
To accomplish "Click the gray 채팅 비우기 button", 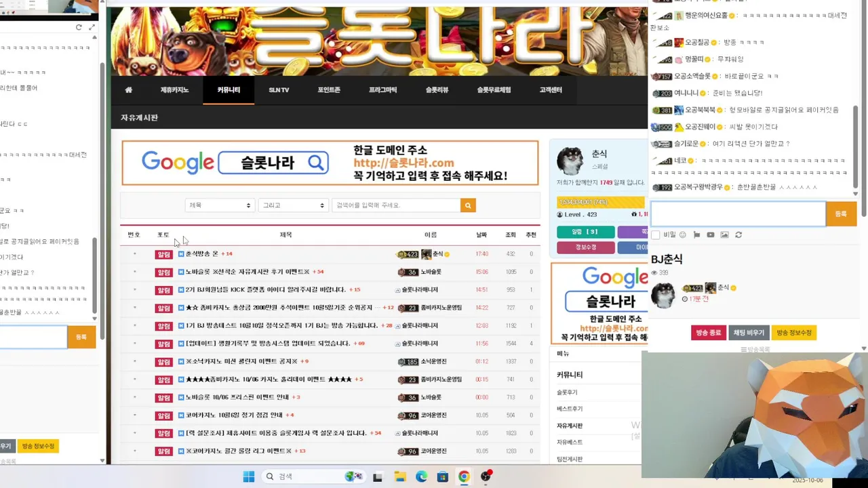I will 748,333.
